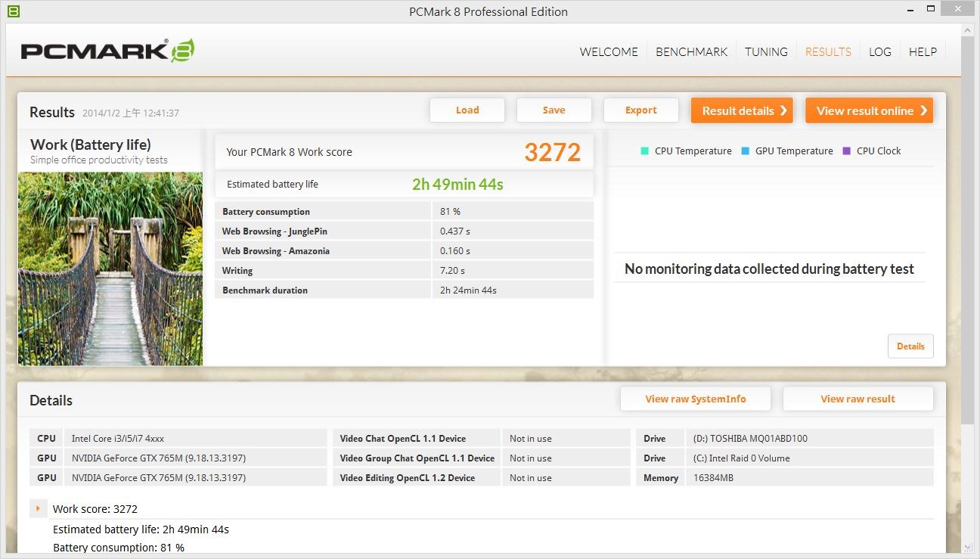This screenshot has width=980, height=559.
Task: Click the Save button
Action: 554,110
